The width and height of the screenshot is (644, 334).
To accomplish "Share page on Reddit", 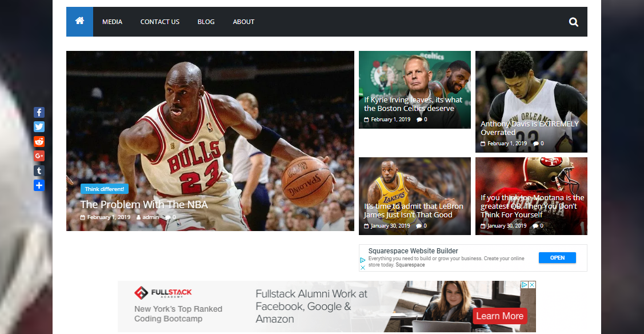I will click(x=39, y=141).
